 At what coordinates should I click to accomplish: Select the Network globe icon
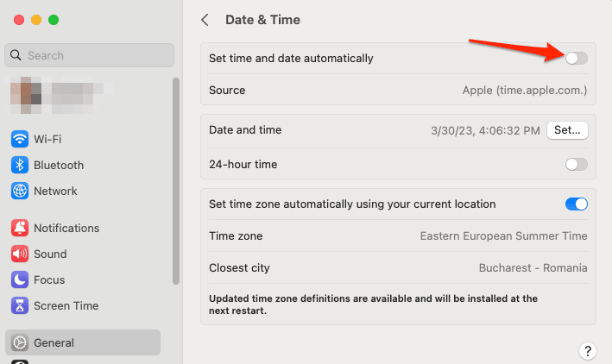coord(20,191)
